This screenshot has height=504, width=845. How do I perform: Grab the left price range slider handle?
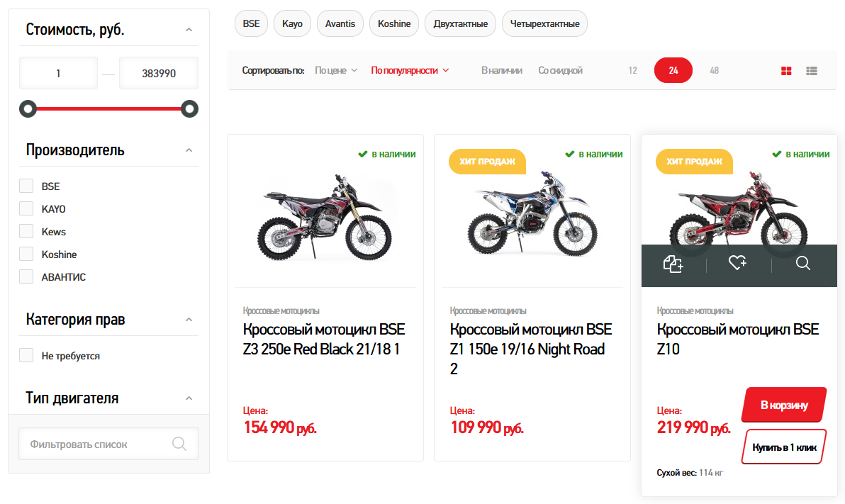[28, 109]
